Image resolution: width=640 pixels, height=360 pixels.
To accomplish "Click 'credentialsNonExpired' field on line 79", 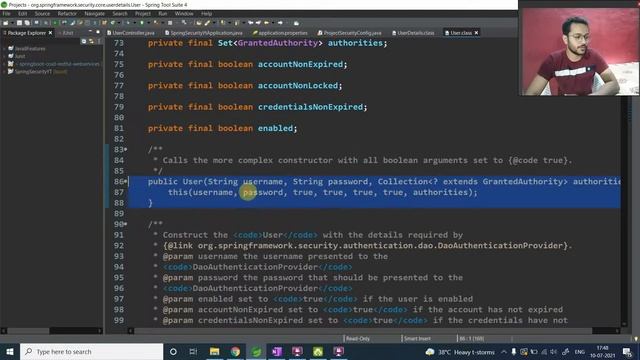I will [x=310, y=107].
